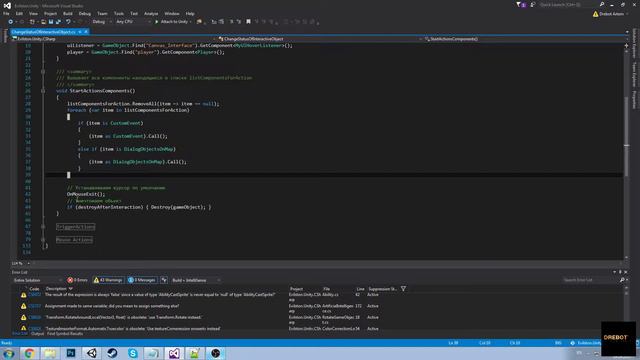Click the Search Error List field
This screenshot has height=360, width=640.
click(x=590, y=280)
